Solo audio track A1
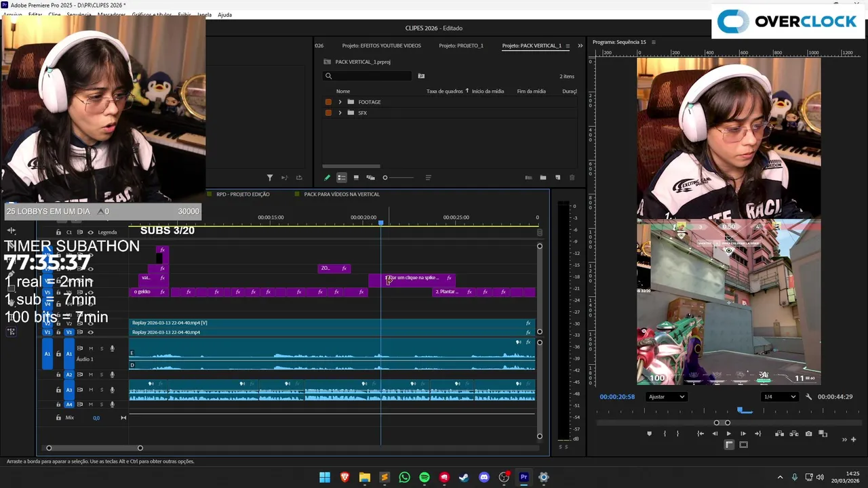This screenshot has height=488, width=868. tap(102, 348)
